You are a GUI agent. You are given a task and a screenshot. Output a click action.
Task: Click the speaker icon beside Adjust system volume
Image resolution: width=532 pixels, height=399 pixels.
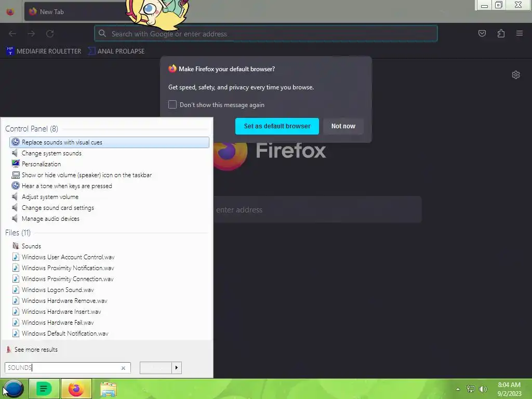tap(15, 197)
